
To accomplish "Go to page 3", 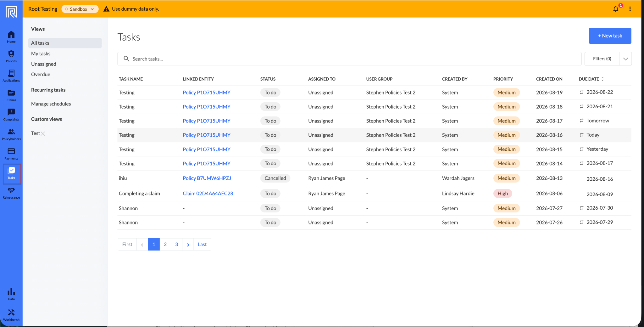I will coord(176,245).
